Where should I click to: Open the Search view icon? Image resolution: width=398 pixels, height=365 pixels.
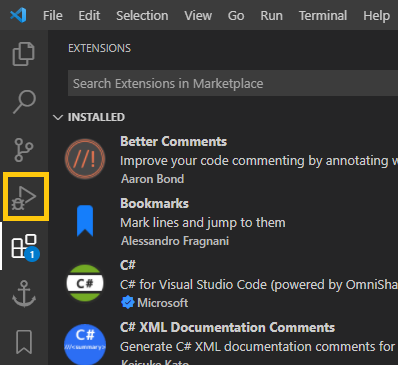(x=24, y=102)
